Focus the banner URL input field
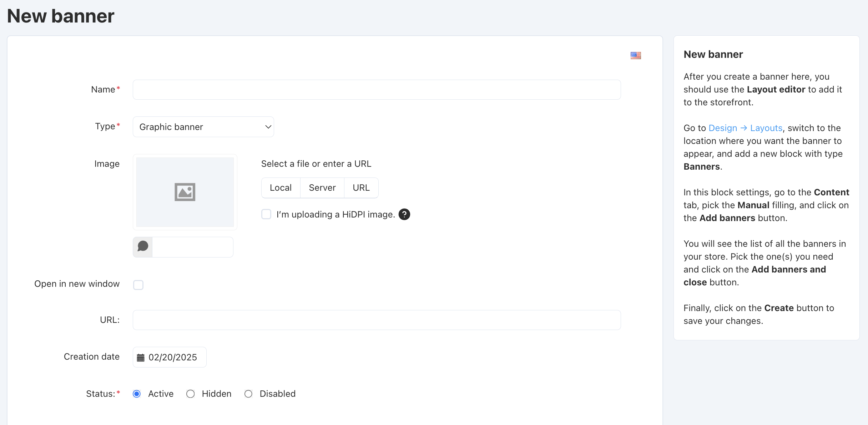The height and width of the screenshot is (425, 868). [x=377, y=320]
